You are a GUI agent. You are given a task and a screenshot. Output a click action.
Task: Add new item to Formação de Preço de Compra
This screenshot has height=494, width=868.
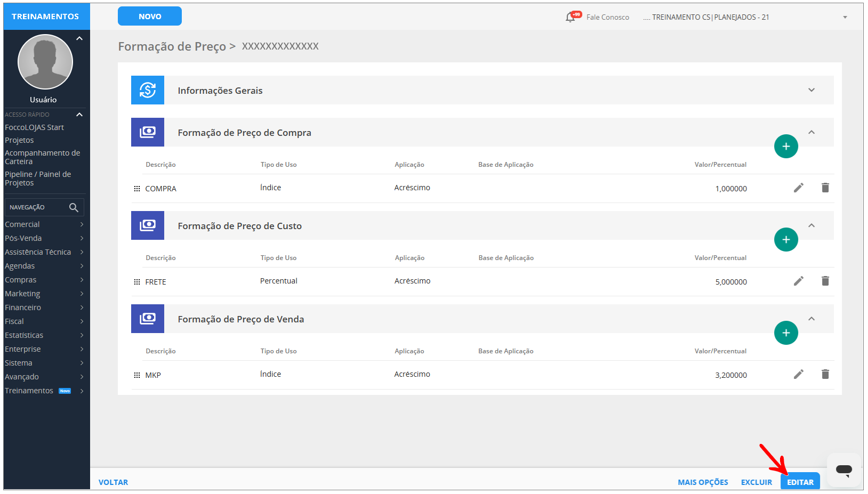click(x=785, y=146)
